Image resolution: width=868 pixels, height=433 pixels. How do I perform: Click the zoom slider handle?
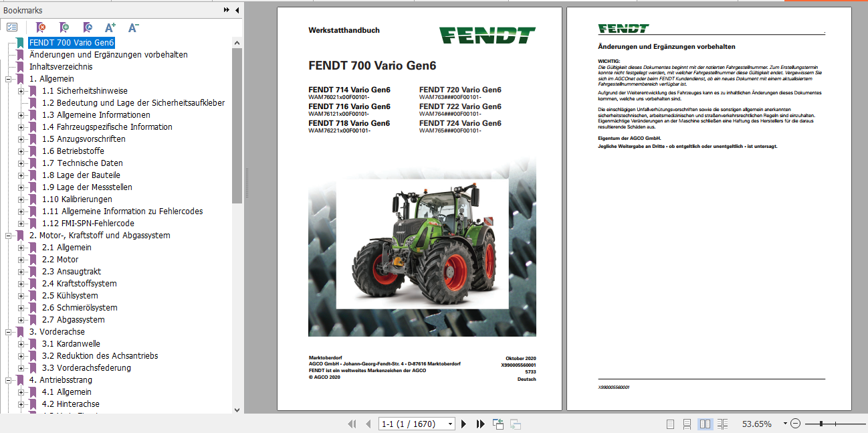pyautogui.click(x=821, y=424)
